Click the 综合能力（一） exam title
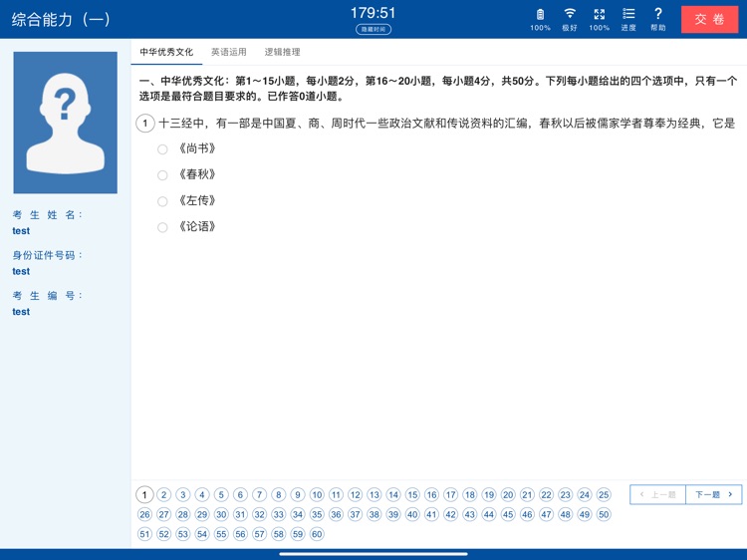Image resolution: width=747 pixels, height=560 pixels. [61, 20]
